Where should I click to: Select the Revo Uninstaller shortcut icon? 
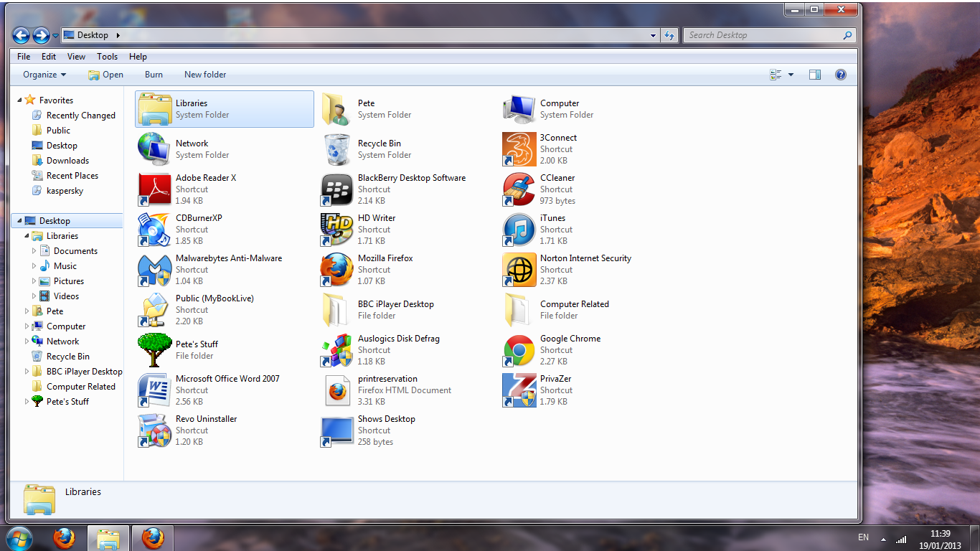click(x=154, y=430)
